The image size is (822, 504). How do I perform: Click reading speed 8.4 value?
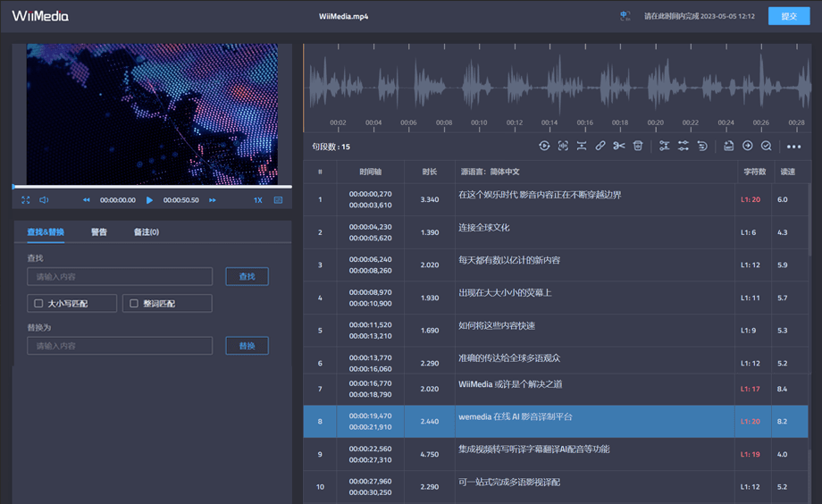(782, 389)
